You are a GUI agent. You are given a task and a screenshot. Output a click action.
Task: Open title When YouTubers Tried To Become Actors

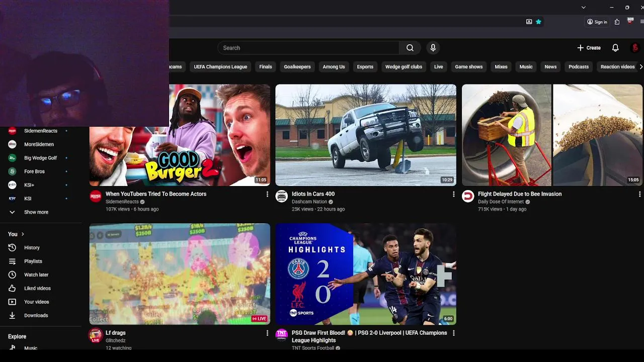point(156,194)
